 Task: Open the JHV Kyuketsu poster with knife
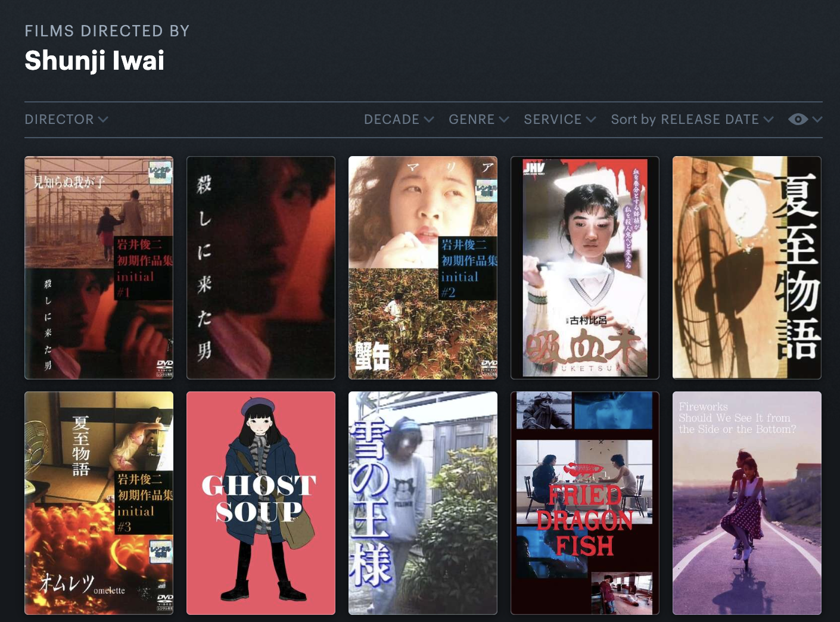[585, 268]
